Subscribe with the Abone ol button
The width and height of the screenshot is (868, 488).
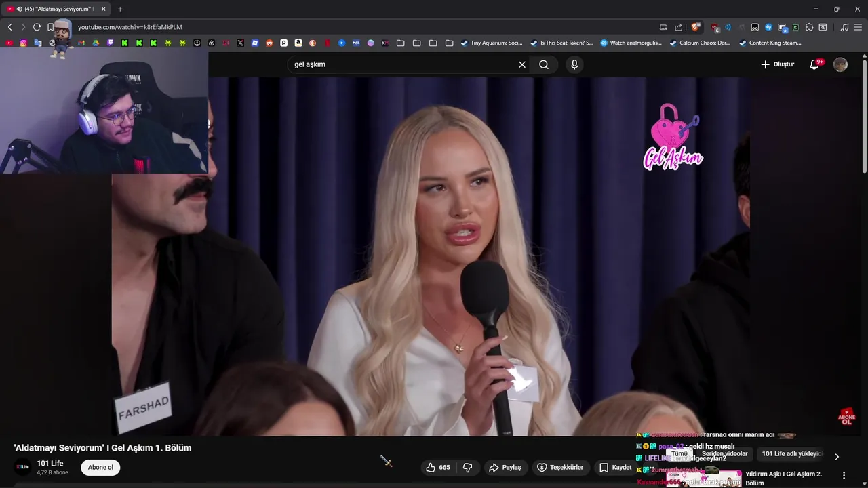(x=100, y=467)
